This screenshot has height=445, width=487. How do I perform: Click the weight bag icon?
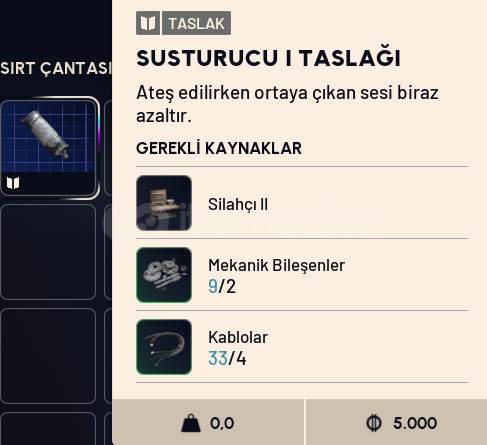(191, 423)
